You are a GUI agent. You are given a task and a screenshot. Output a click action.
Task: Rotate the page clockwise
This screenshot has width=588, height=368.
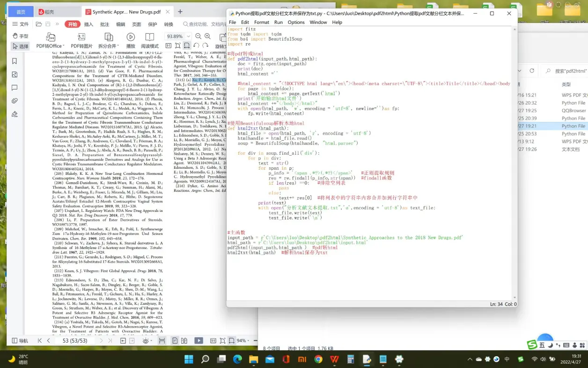click(x=206, y=46)
